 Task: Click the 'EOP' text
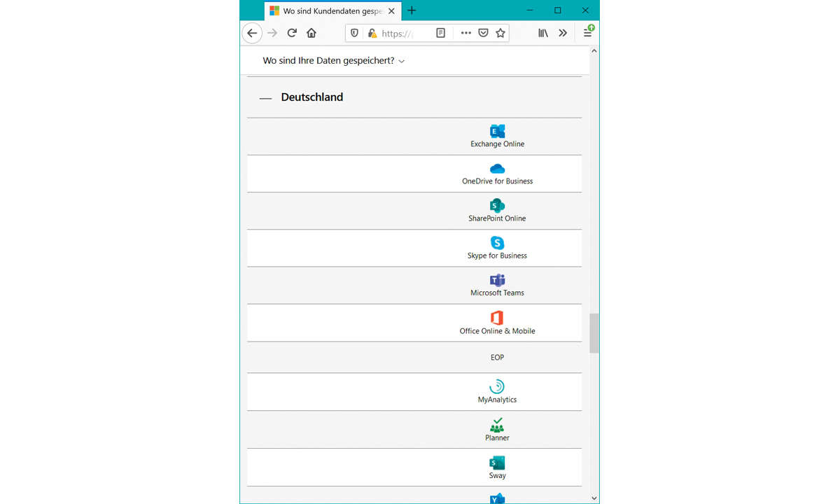click(497, 357)
